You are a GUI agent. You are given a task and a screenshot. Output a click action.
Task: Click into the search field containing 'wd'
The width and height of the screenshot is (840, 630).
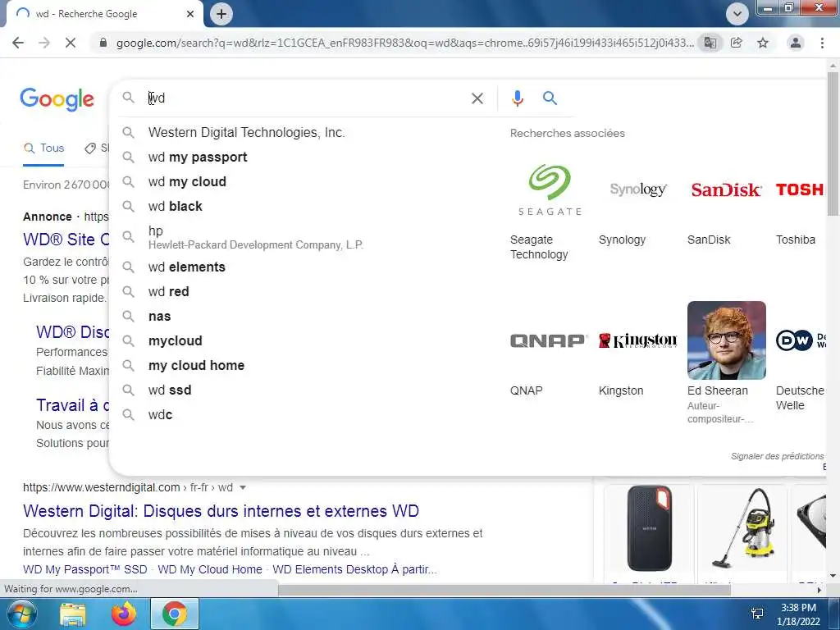coord(305,98)
